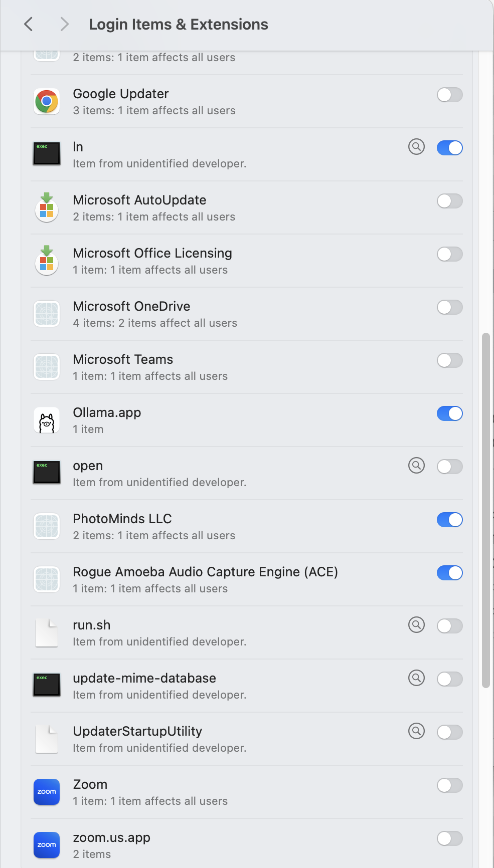Select the Microsoft OneDrive row
Image resolution: width=494 pixels, height=868 pixels.
247,314
